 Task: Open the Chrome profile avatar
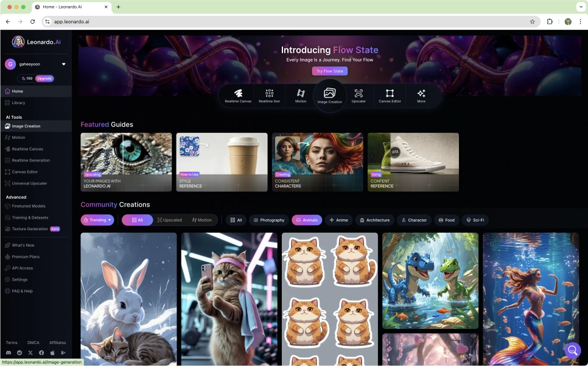pyautogui.click(x=568, y=22)
